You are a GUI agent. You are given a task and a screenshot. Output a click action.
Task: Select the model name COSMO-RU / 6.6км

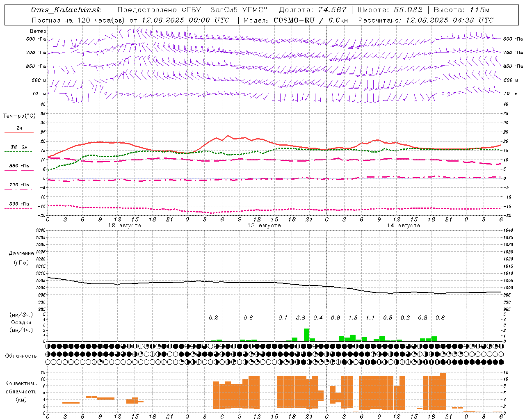(311, 20)
